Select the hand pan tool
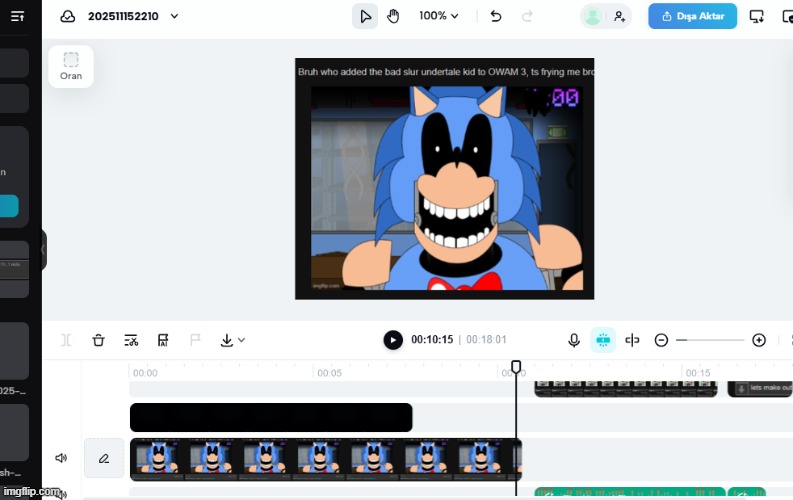 point(393,16)
